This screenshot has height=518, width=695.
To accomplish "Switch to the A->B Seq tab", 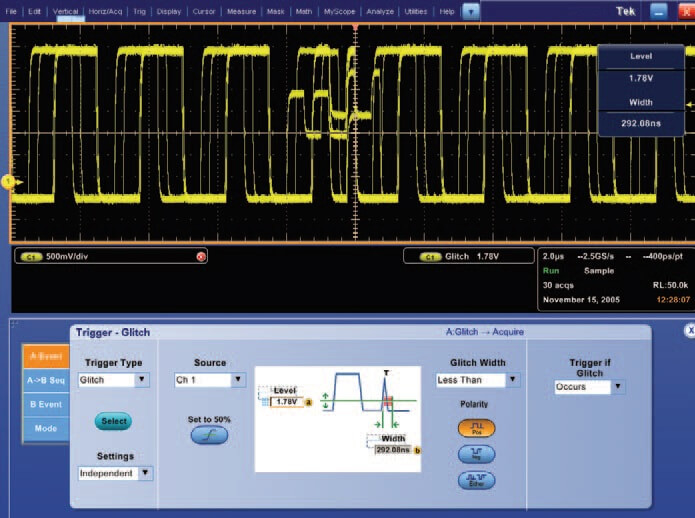I will tap(45, 379).
